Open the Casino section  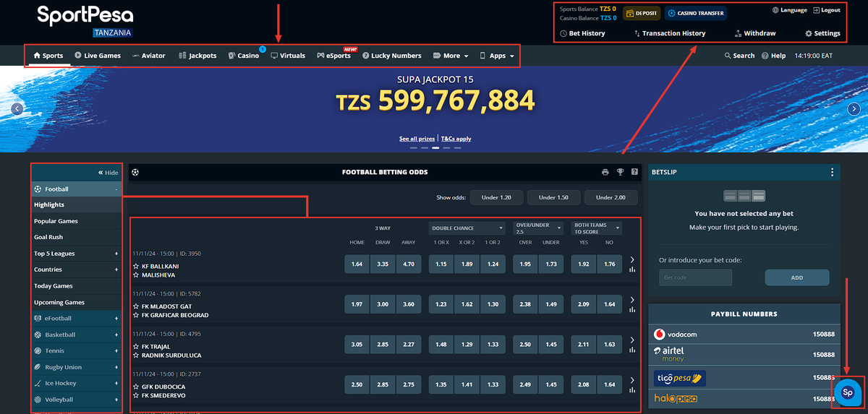[243, 56]
